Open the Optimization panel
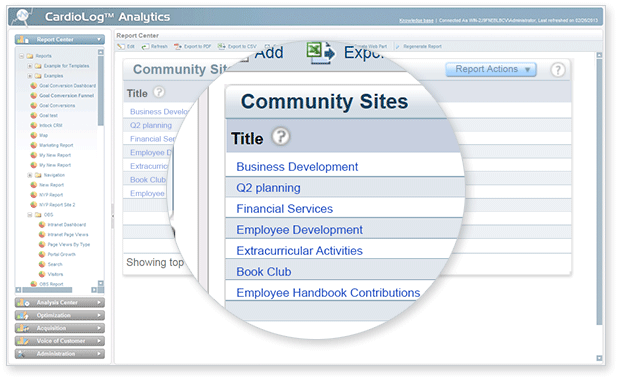Image resolution: width=618 pixels, height=379 pixels. (60, 315)
